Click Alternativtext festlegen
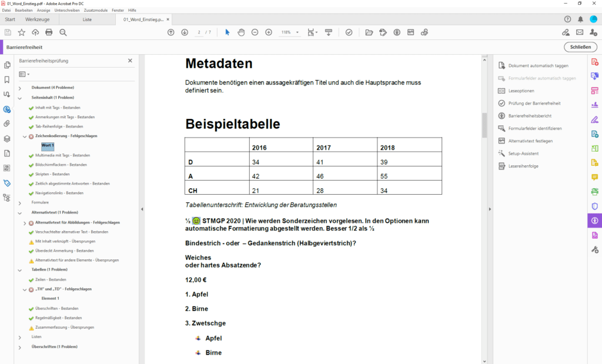 point(530,141)
